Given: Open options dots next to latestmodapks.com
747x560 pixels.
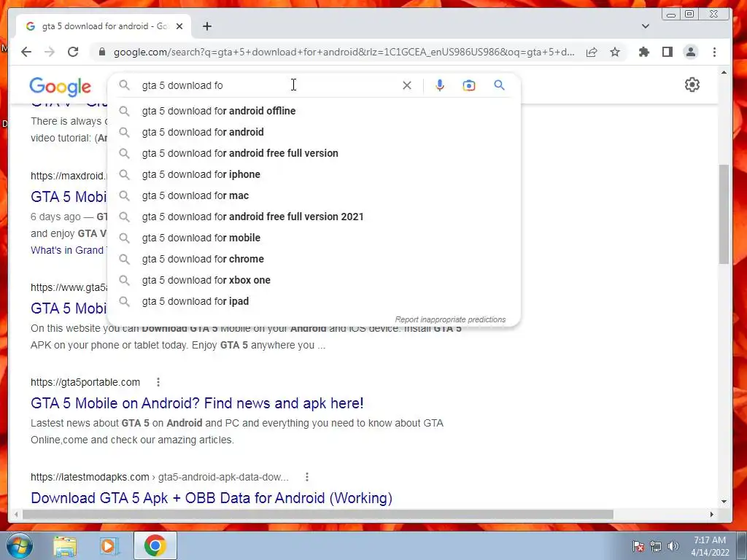Looking at the screenshot, I should tap(307, 477).
